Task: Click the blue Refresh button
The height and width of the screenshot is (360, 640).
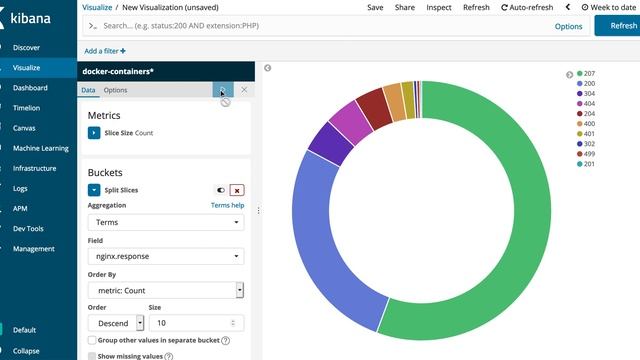Action: click(x=618, y=26)
